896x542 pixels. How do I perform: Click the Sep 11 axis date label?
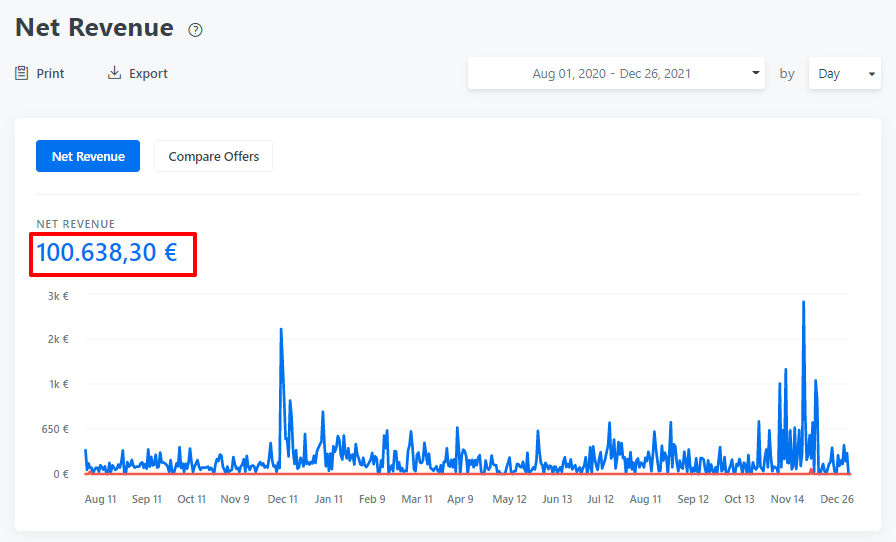coord(147,499)
